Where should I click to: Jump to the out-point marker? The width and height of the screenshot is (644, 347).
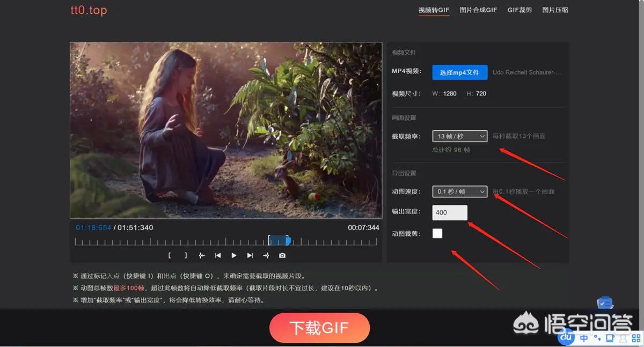[266, 256]
